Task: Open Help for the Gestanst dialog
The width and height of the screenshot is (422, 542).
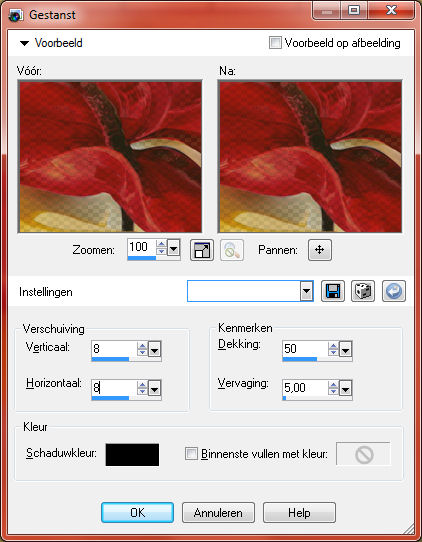Action: pos(299,512)
